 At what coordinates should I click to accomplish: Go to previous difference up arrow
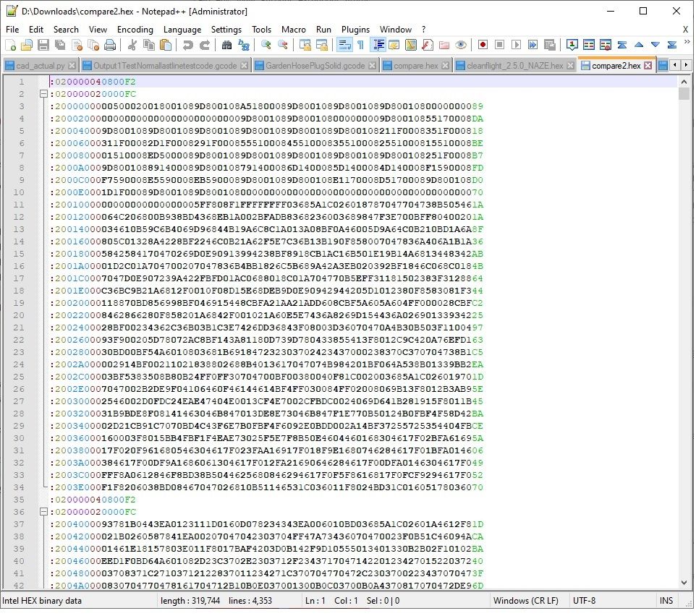(639, 45)
